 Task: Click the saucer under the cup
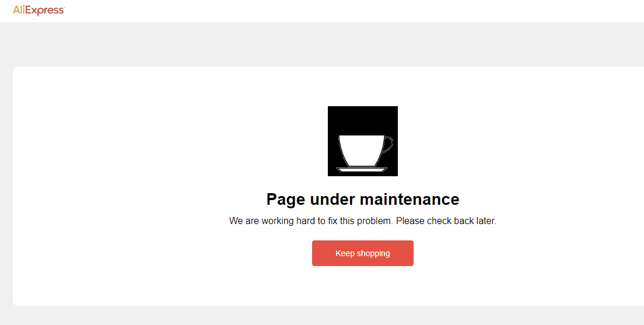(362, 169)
